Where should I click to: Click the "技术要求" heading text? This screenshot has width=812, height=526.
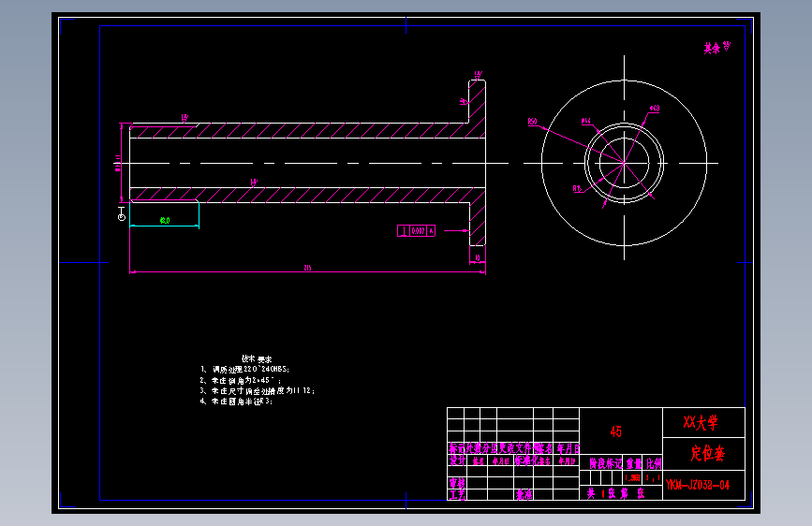coord(257,358)
